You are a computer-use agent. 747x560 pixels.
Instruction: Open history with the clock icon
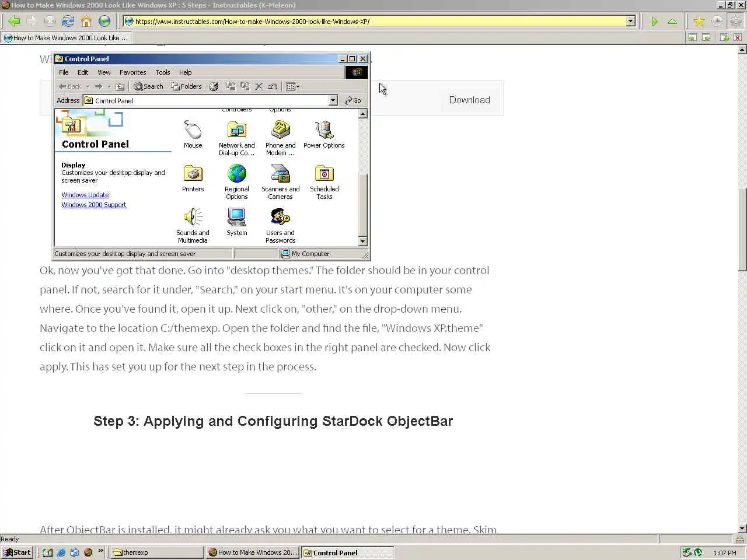(717, 22)
